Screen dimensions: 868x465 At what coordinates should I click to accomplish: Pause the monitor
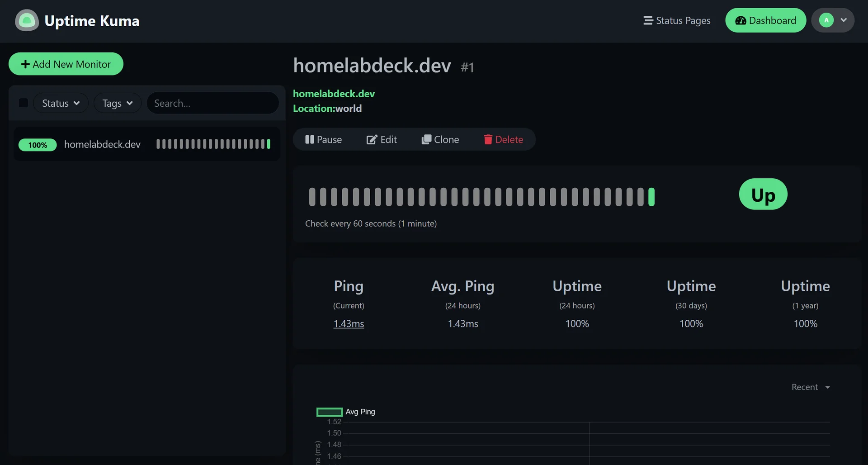point(323,139)
